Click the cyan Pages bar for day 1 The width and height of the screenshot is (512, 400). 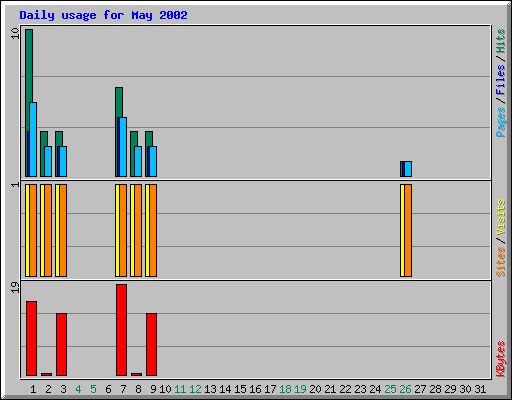tap(33, 139)
